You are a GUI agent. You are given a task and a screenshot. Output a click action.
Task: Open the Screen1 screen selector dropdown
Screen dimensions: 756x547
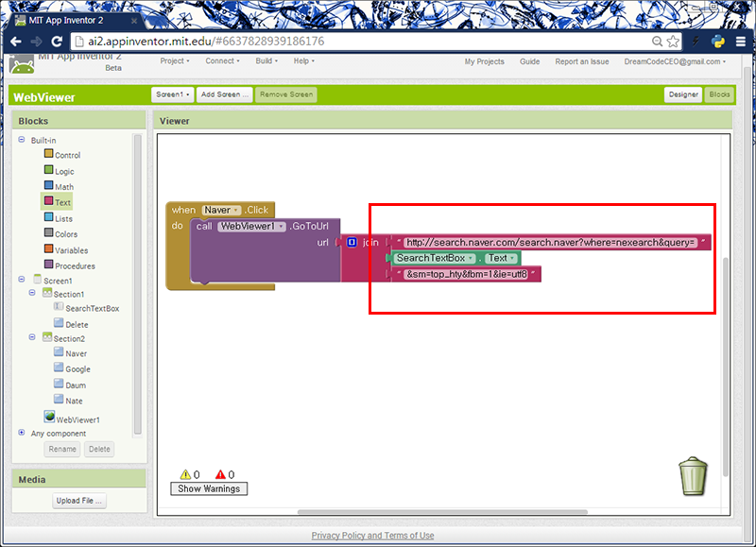point(173,94)
